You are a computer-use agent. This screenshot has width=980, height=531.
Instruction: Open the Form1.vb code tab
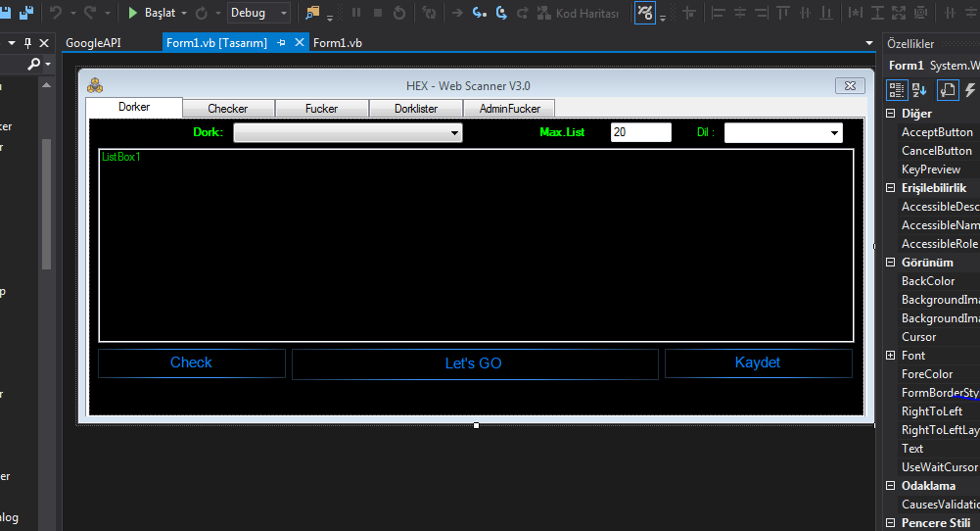coord(338,43)
